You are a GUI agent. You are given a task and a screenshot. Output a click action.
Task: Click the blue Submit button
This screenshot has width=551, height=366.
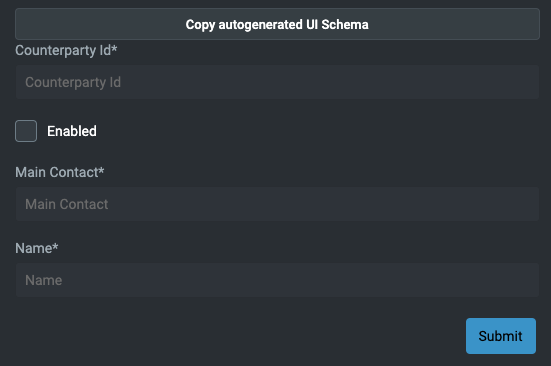coord(501,336)
